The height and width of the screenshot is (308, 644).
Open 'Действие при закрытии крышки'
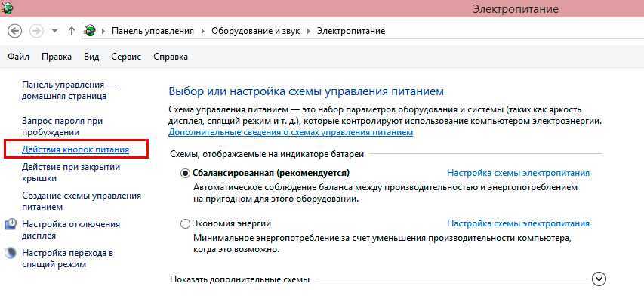pos(71,172)
